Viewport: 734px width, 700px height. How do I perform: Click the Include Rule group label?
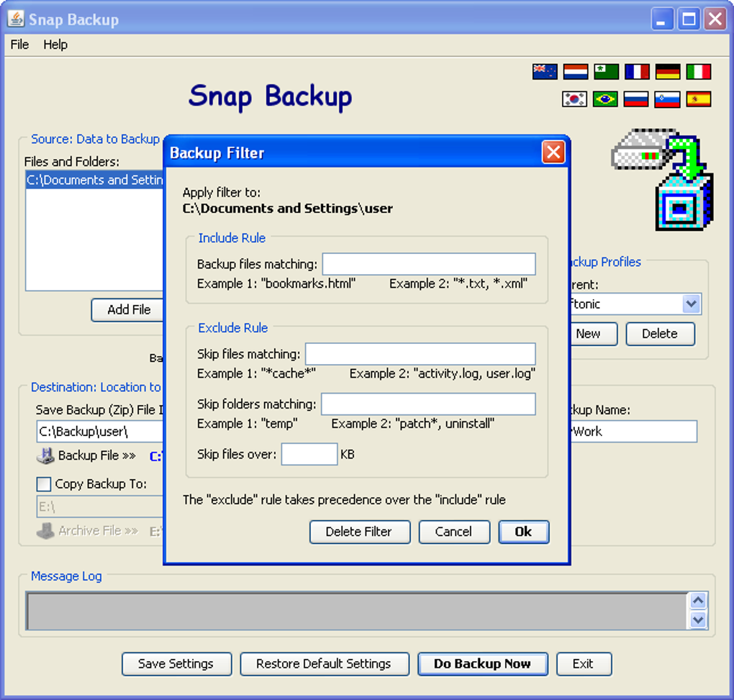(x=232, y=238)
